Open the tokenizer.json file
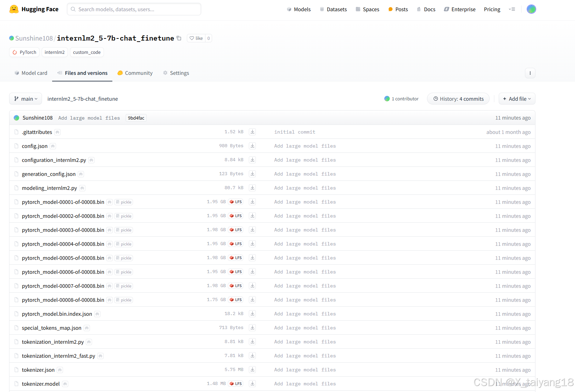The image size is (575, 392). pyautogui.click(x=38, y=370)
